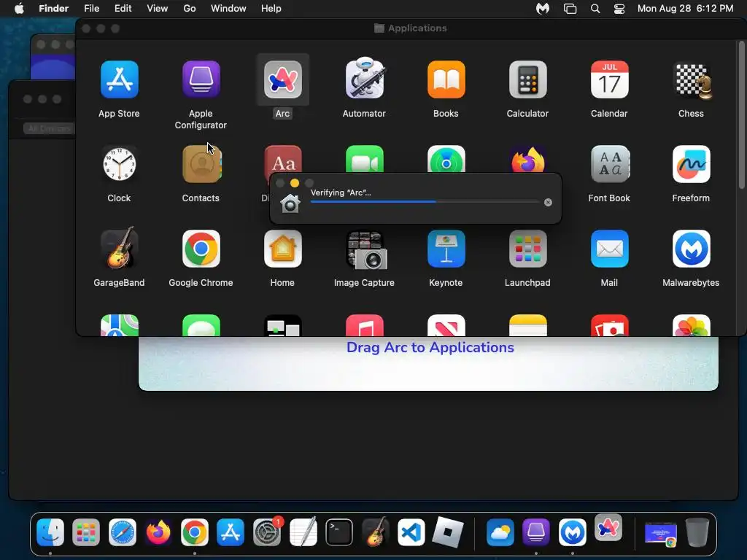Open Roblox from the Dock
This screenshot has width=747, height=560.
pos(447,532)
